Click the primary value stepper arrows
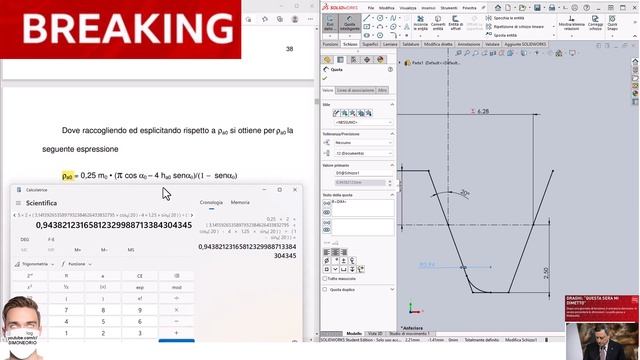This screenshot has width=640, height=360. click(390, 183)
